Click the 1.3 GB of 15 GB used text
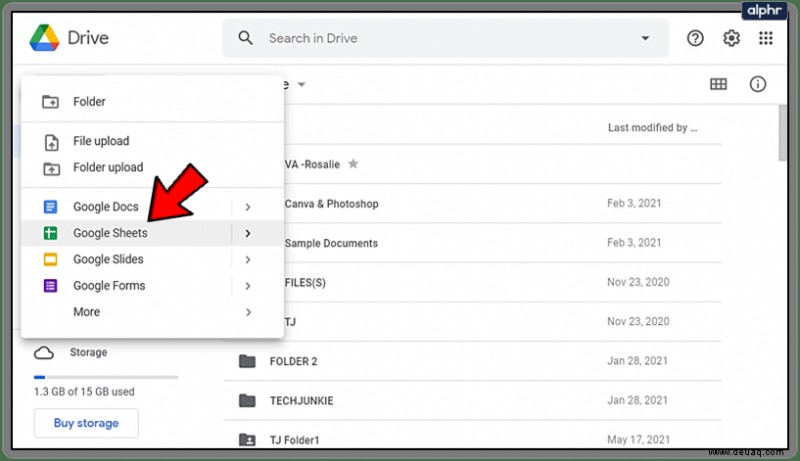 pos(84,392)
